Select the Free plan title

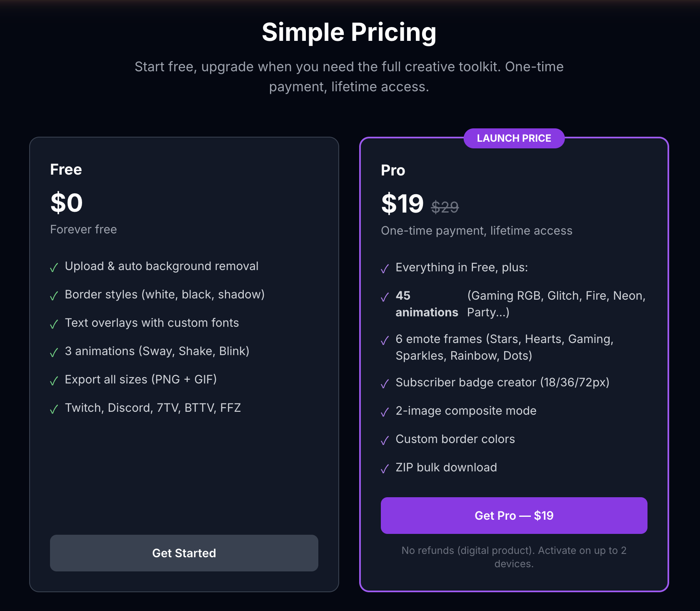click(66, 169)
